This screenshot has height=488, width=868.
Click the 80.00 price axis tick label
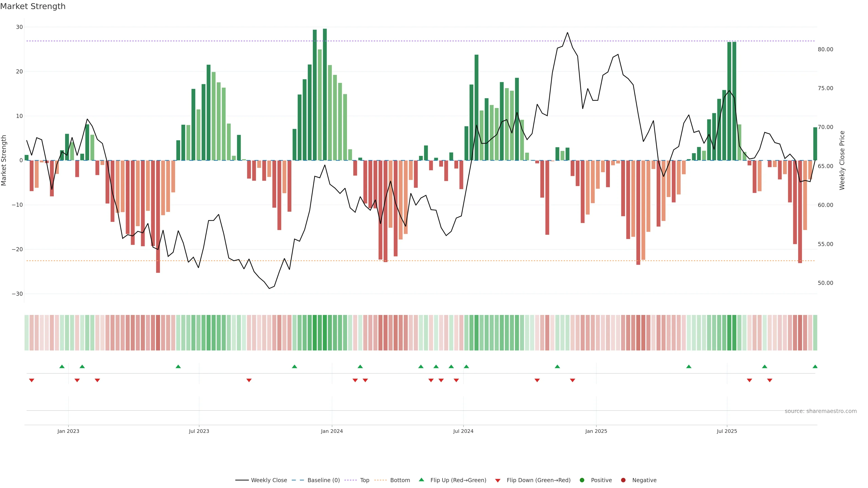point(825,49)
